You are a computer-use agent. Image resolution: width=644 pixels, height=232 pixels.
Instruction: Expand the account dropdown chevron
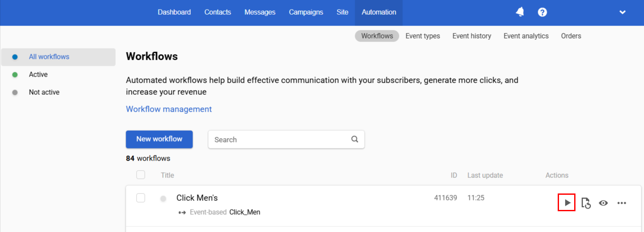click(623, 12)
